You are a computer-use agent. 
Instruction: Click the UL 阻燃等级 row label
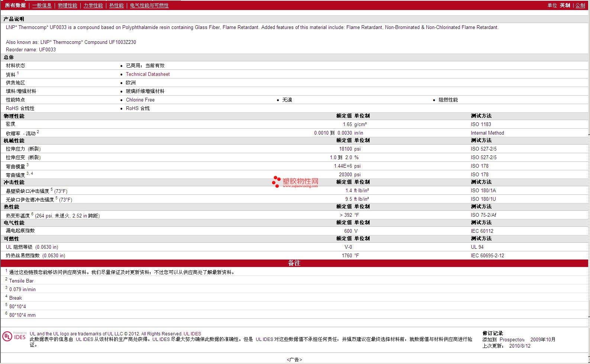32,247
